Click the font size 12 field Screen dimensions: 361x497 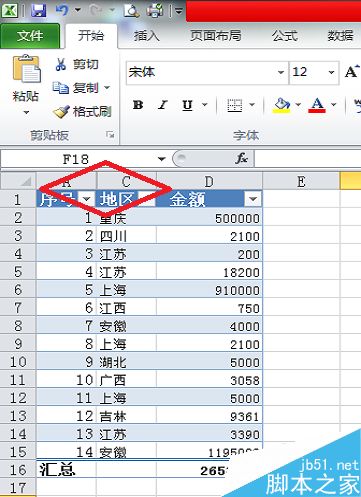308,72
